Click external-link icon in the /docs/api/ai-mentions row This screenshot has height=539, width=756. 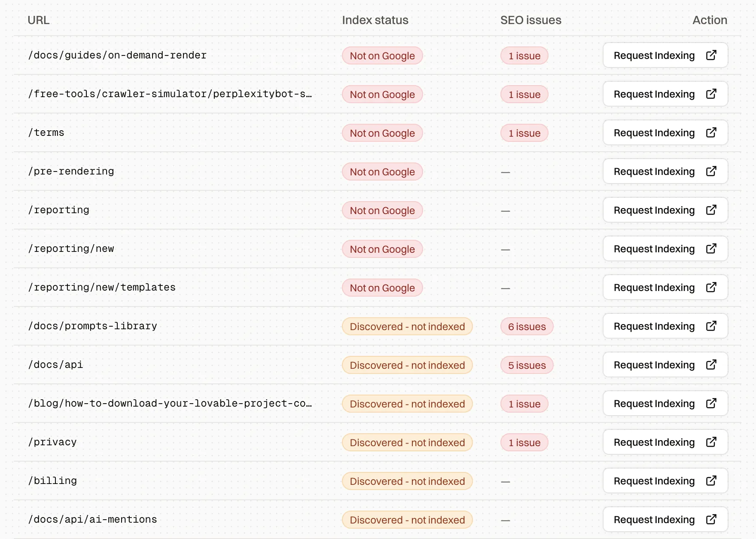click(711, 519)
